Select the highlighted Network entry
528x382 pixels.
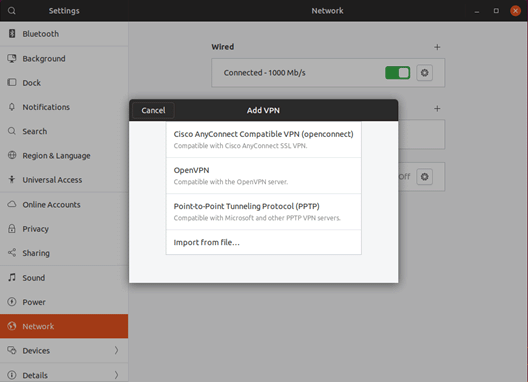tap(64, 326)
